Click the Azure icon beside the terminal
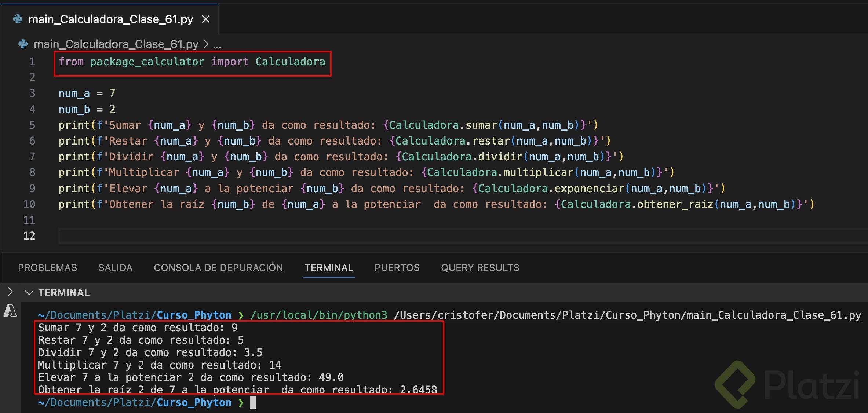Viewport: 868px width, 413px height. (x=10, y=311)
